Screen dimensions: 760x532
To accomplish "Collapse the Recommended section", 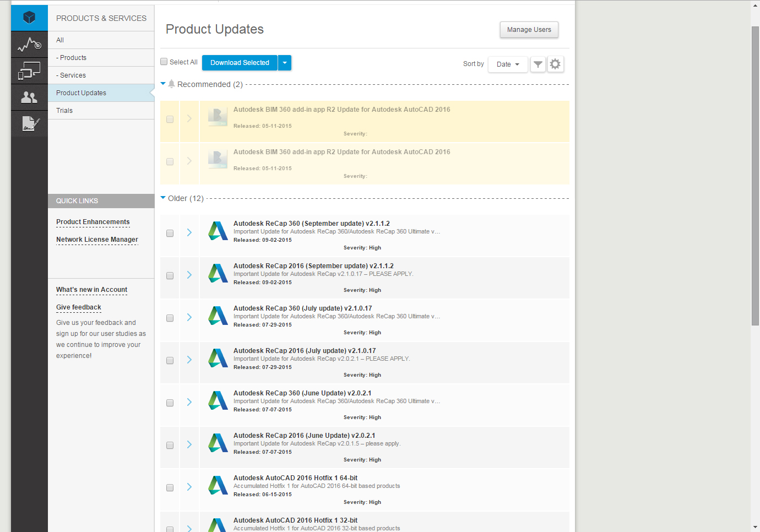I will [163, 84].
